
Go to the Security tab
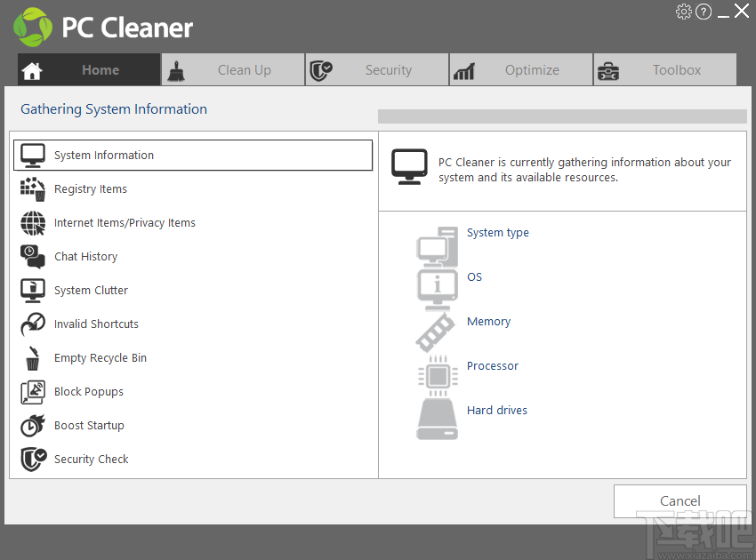pos(377,70)
